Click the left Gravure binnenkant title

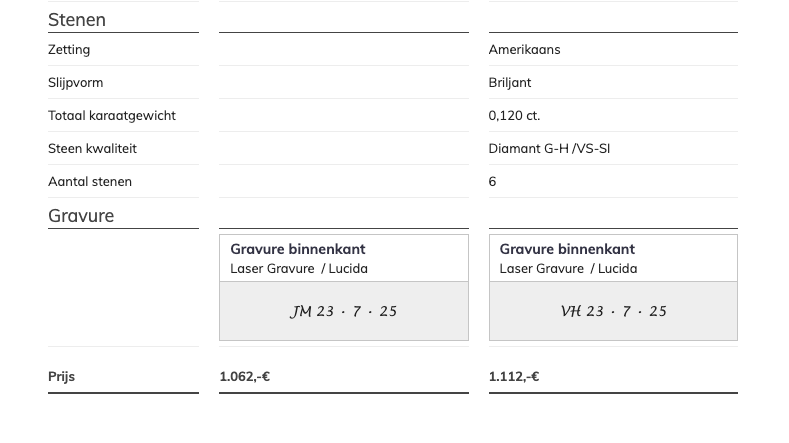pyautogui.click(x=298, y=249)
